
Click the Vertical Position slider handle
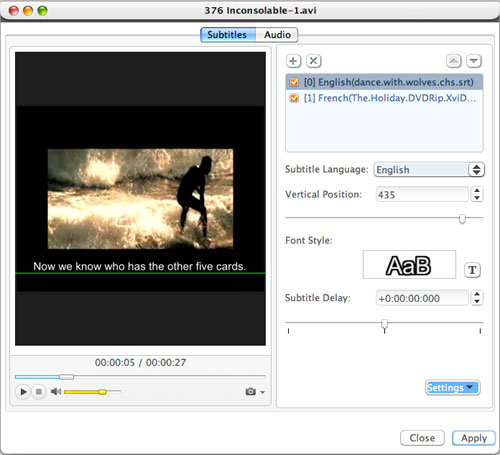point(462,219)
